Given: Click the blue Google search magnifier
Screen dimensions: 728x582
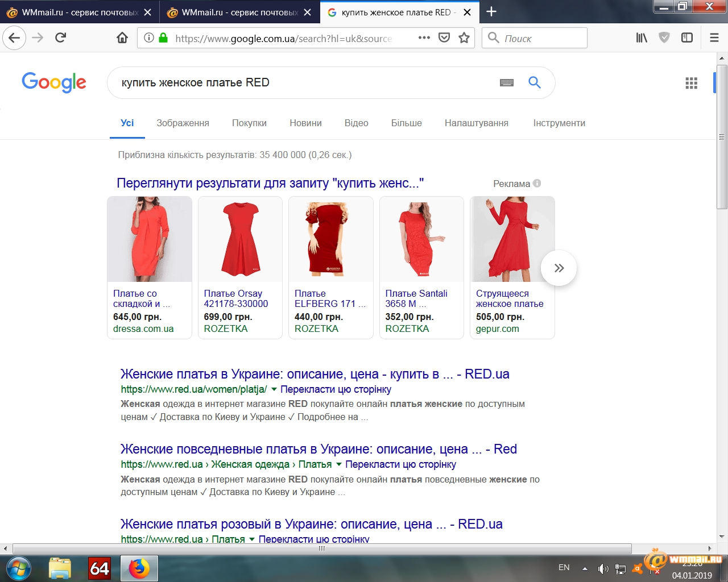Looking at the screenshot, I should [x=535, y=82].
